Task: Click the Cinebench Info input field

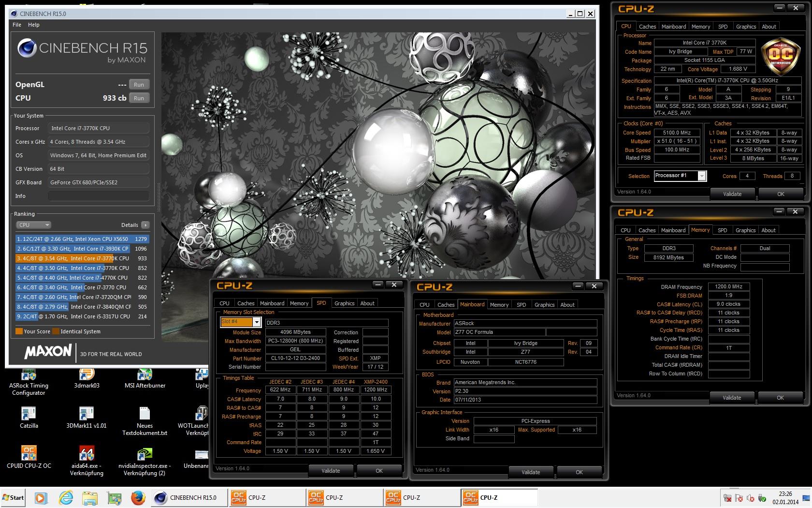Action: (x=98, y=196)
